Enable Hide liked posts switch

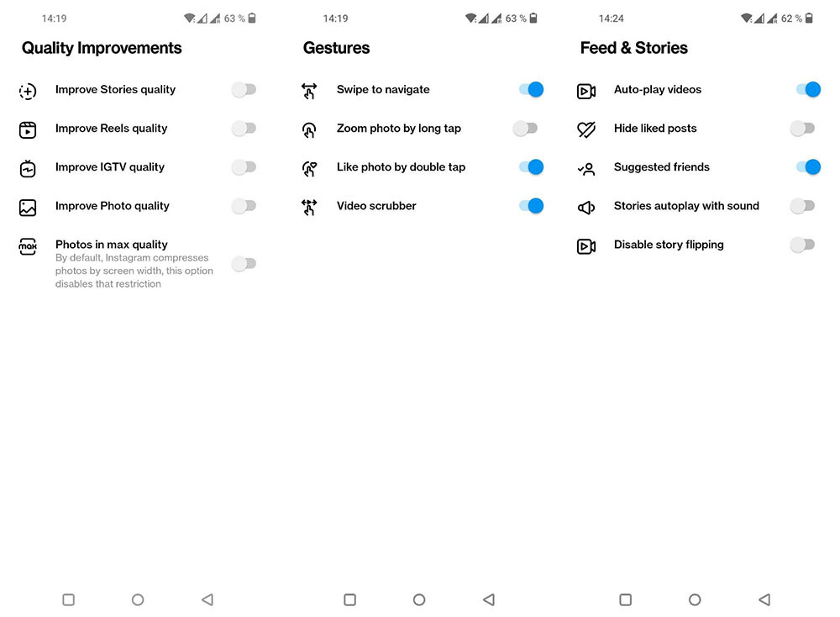pos(802,129)
